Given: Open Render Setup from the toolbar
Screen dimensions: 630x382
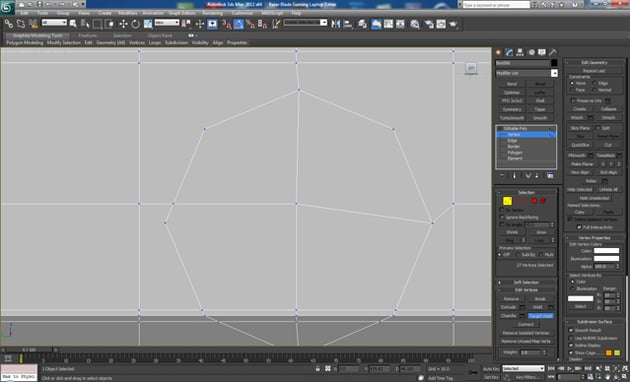Looking at the screenshot, I should (x=429, y=24).
